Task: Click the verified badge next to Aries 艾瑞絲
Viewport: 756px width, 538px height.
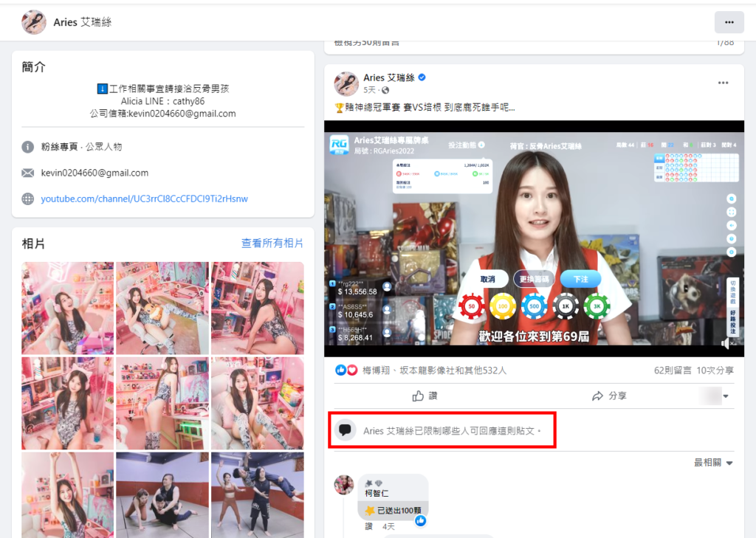Action: coord(422,77)
